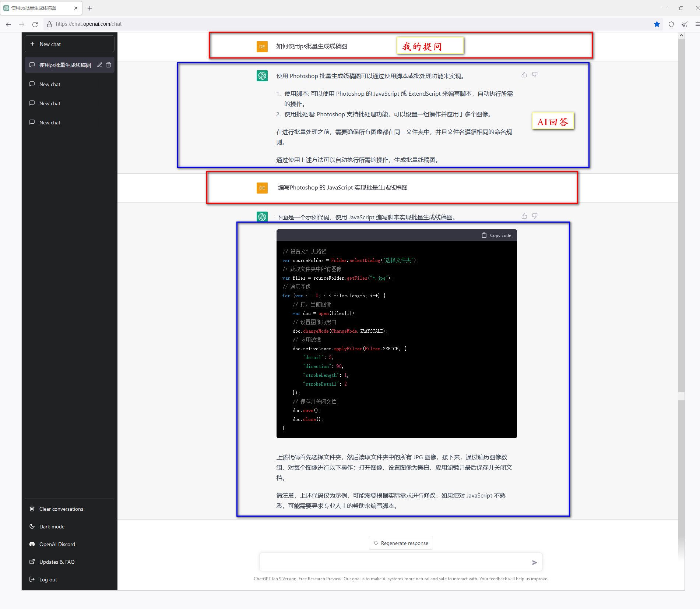
Task: Close the 使用ps批量生成线稿图 browser tab
Action: (x=76, y=8)
